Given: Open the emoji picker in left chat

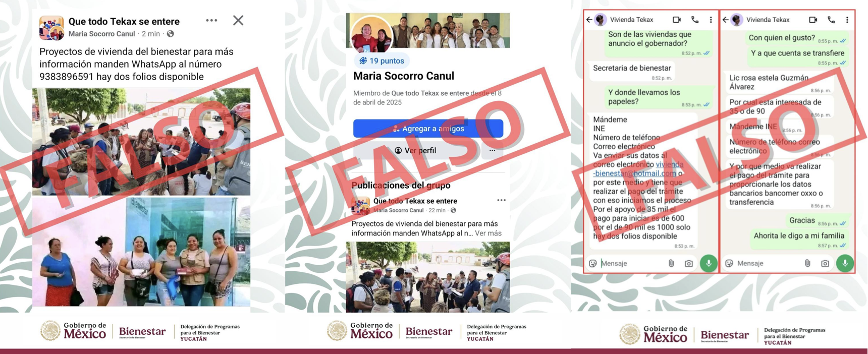Looking at the screenshot, I should click(593, 263).
